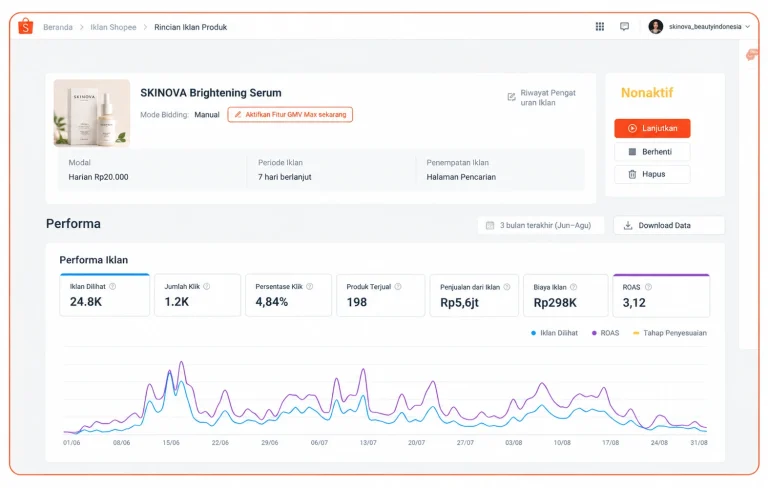
Task: Click the skinova_beautyindonesia profile avatar
Action: (x=656, y=26)
